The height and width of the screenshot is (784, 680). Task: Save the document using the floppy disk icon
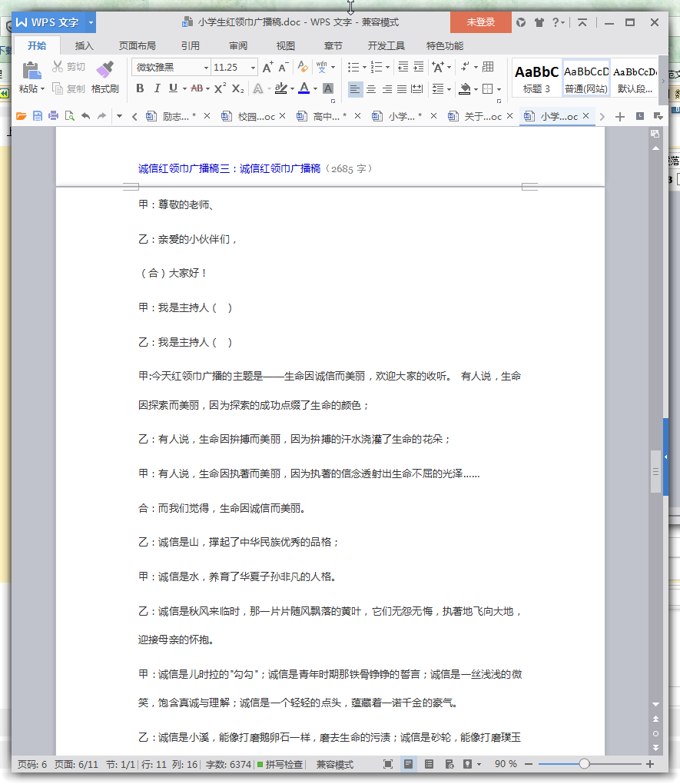coord(38,117)
